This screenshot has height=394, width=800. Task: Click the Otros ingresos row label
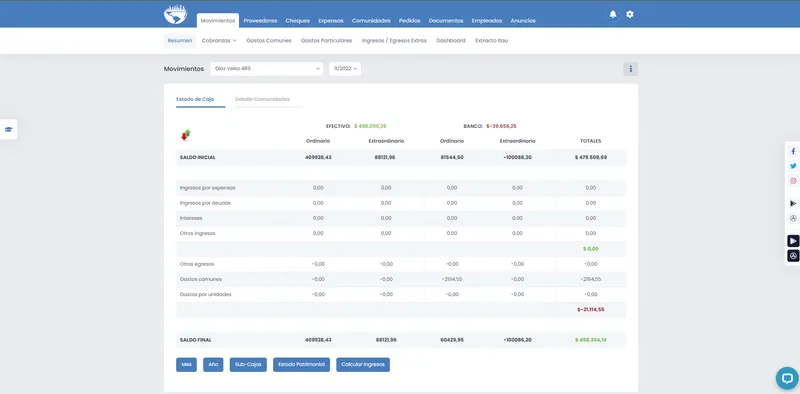click(197, 233)
